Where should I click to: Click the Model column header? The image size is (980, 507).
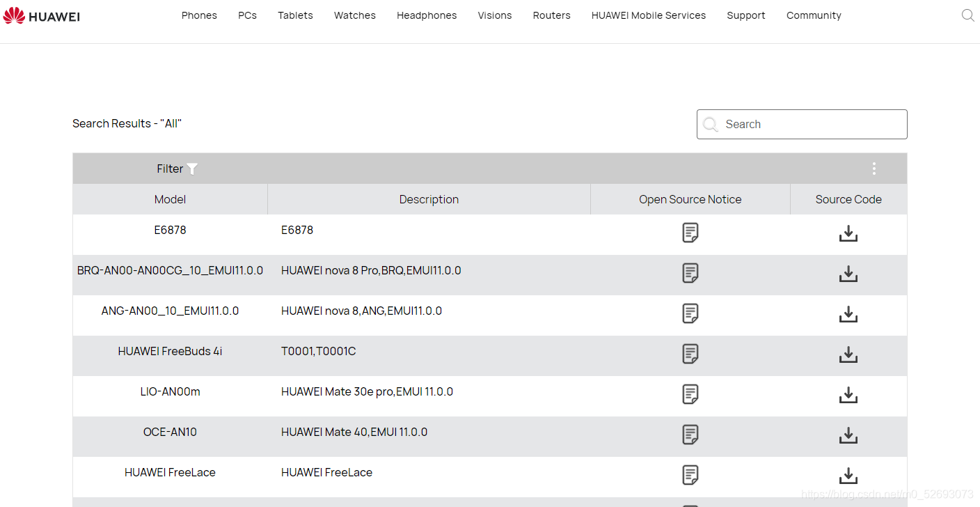pos(170,199)
